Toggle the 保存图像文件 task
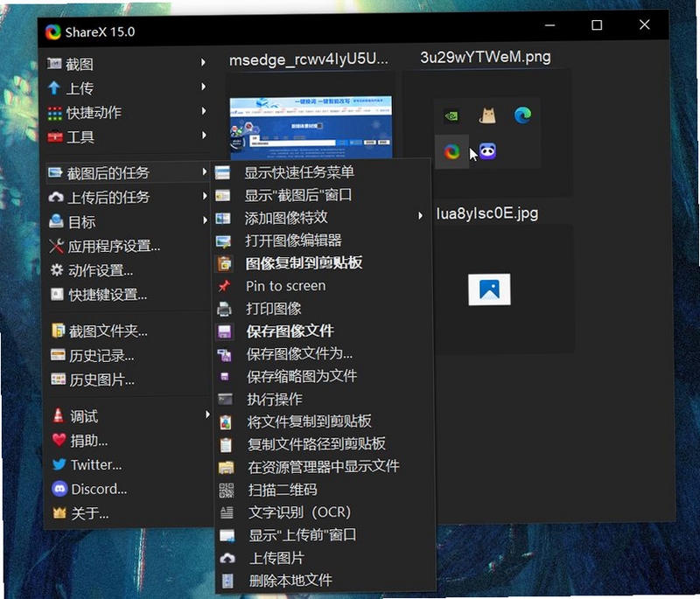700x599 pixels. pos(290,331)
